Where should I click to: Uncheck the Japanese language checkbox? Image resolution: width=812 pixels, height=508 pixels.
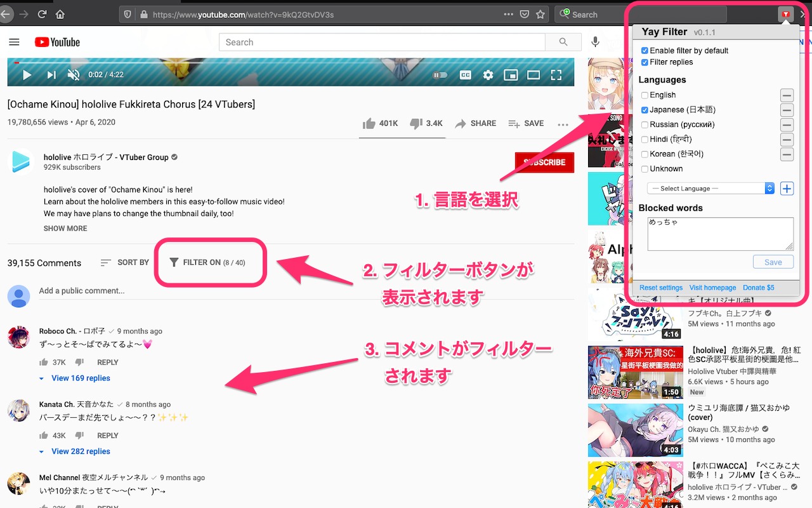click(645, 110)
